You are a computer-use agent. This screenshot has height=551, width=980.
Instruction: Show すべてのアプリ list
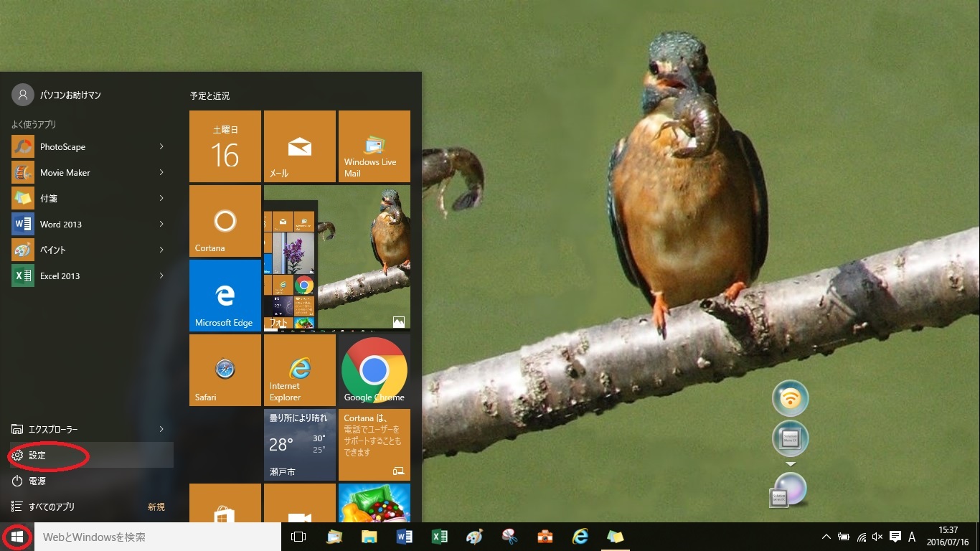[86, 507]
